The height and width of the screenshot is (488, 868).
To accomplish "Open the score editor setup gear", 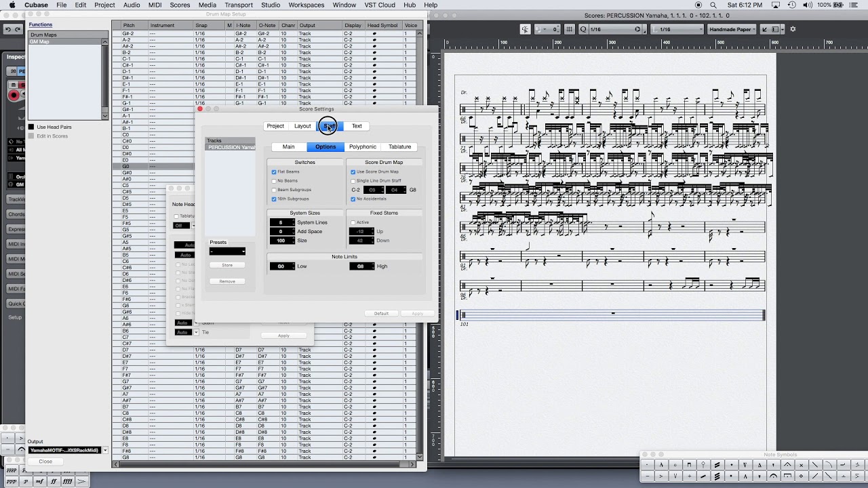I will [x=793, y=29].
